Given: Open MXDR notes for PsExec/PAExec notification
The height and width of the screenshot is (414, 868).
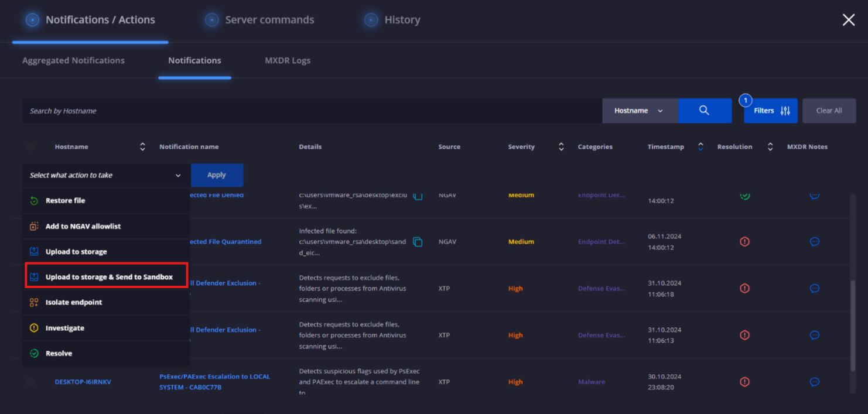Looking at the screenshot, I should coord(814,382).
